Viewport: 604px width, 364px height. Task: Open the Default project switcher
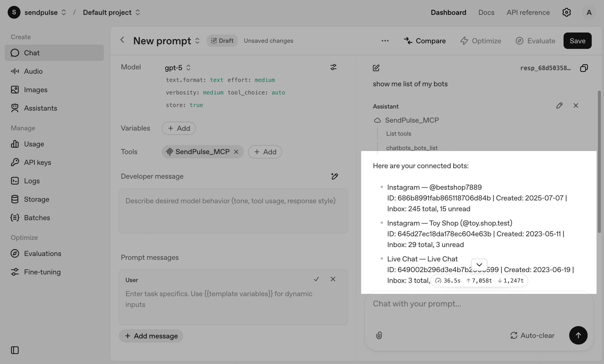pyautogui.click(x=111, y=12)
